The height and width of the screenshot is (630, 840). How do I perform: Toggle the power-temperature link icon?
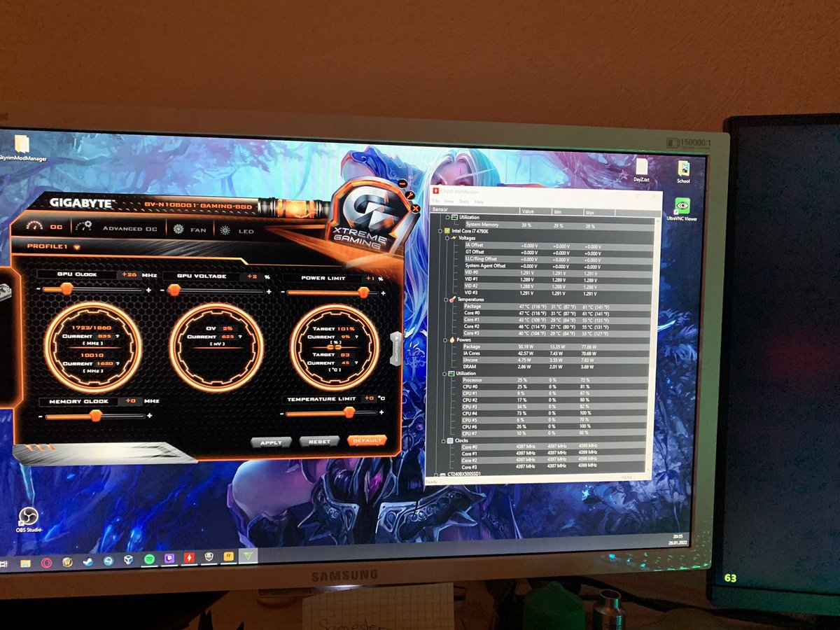click(332, 346)
